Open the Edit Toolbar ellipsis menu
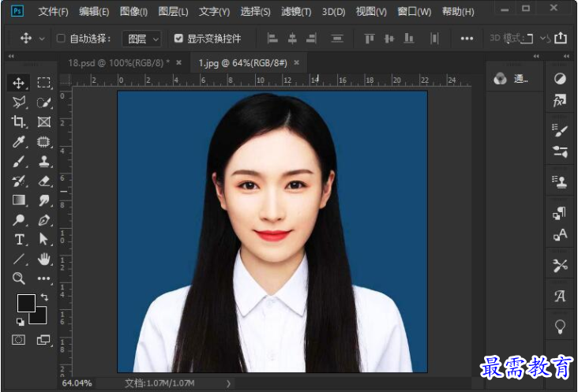The height and width of the screenshot is (392, 578). click(44, 278)
